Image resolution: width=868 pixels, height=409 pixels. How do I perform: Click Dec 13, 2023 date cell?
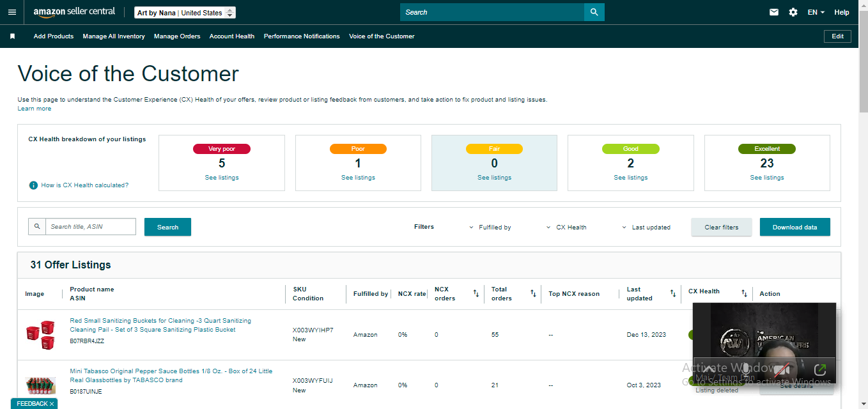point(646,335)
